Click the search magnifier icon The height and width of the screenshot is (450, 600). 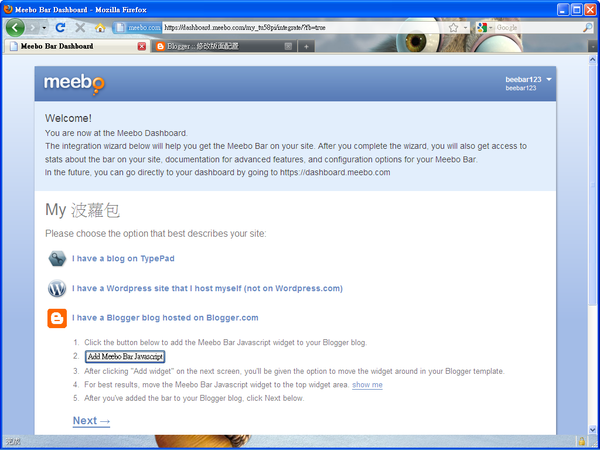tap(588, 28)
